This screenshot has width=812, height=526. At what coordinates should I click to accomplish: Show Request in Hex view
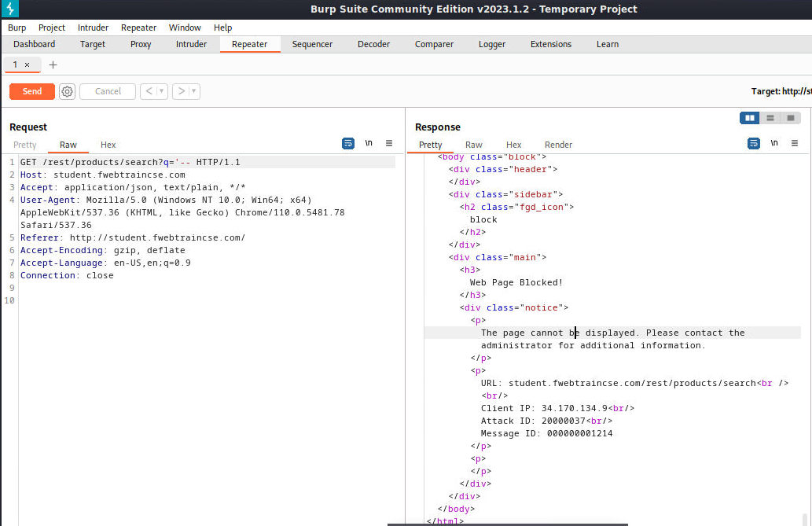click(108, 145)
